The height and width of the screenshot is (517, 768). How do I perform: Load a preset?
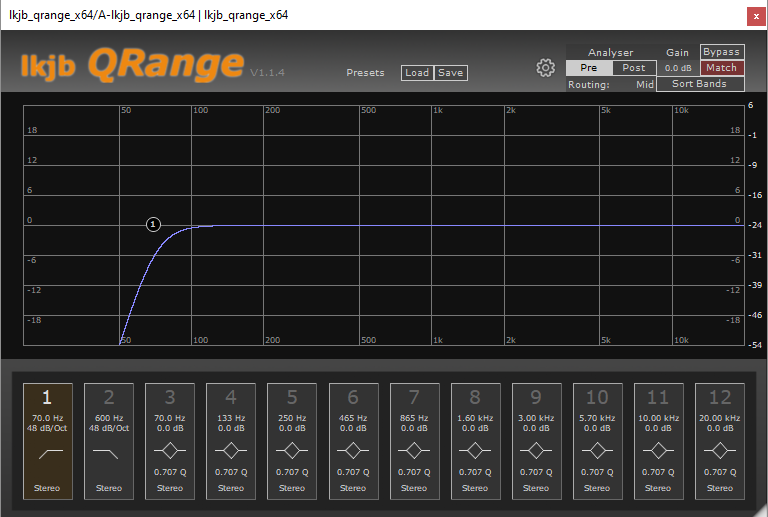[x=417, y=73]
